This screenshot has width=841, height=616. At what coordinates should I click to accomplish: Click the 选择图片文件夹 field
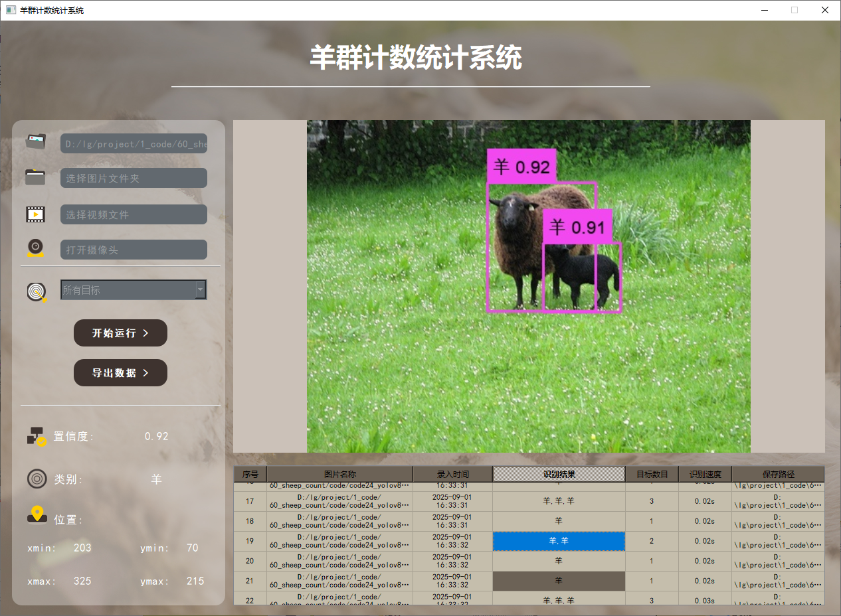[x=134, y=178]
